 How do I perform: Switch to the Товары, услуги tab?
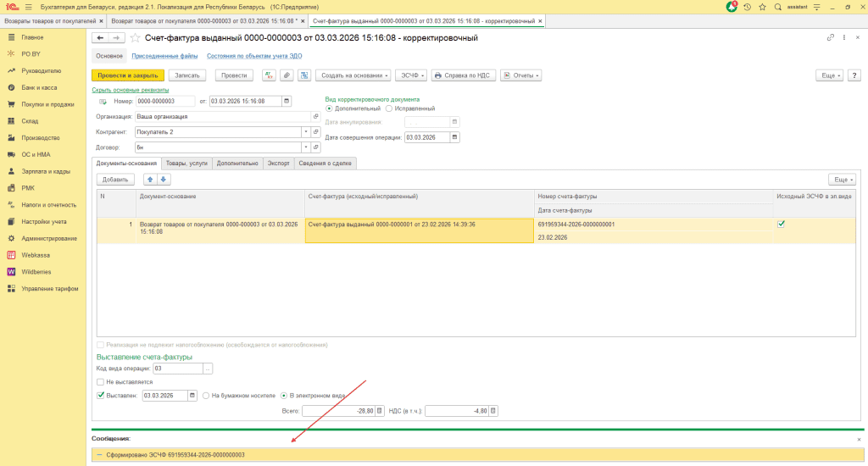click(x=186, y=163)
